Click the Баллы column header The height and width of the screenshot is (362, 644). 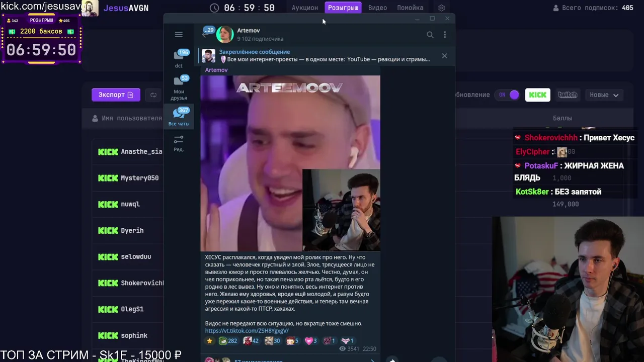pos(562,118)
